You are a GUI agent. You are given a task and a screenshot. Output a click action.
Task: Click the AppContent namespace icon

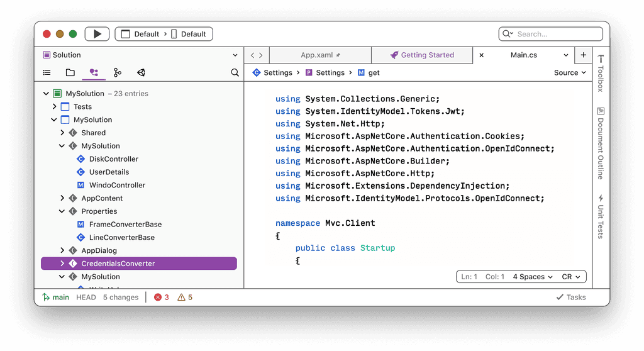[x=73, y=198]
